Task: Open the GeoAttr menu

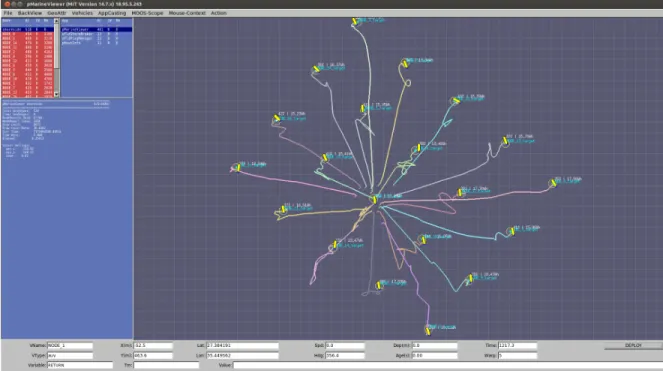Action: [x=57, y=13]
